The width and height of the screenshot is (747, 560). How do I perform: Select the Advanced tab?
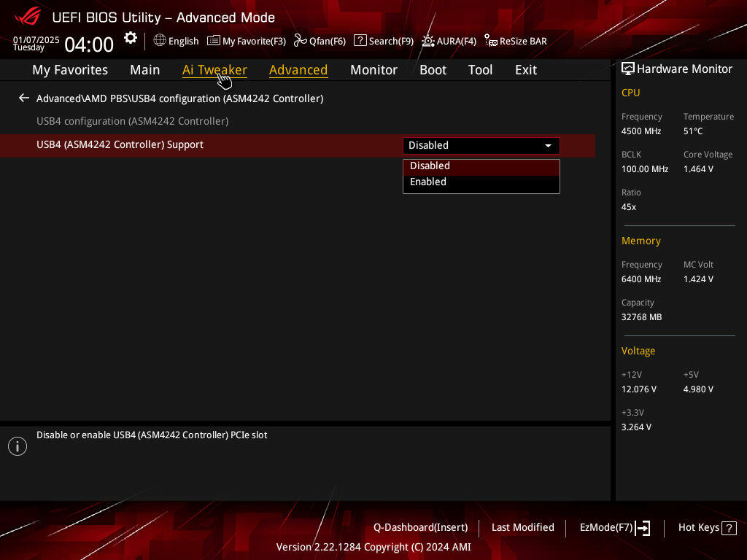[298, 70]
